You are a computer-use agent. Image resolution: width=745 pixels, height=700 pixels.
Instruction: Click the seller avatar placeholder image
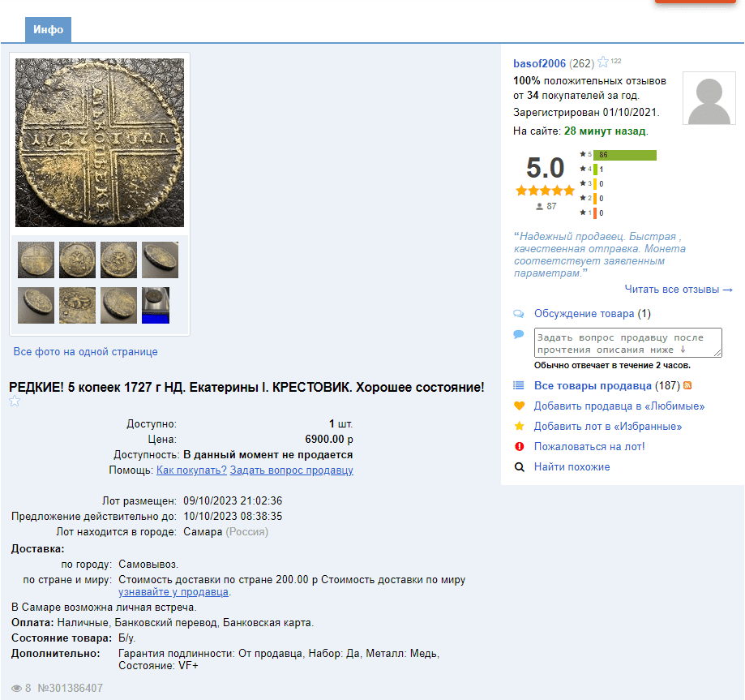point(709,98)
